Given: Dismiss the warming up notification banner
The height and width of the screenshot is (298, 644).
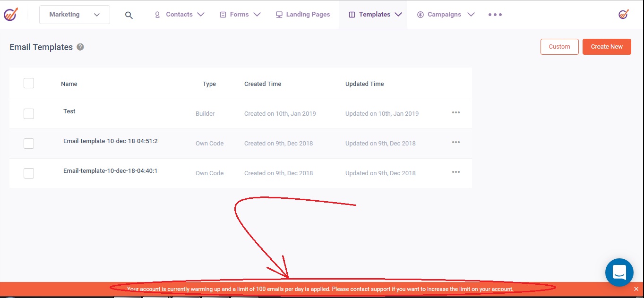Looking at the screenshot, I should [x=636, y=289].
